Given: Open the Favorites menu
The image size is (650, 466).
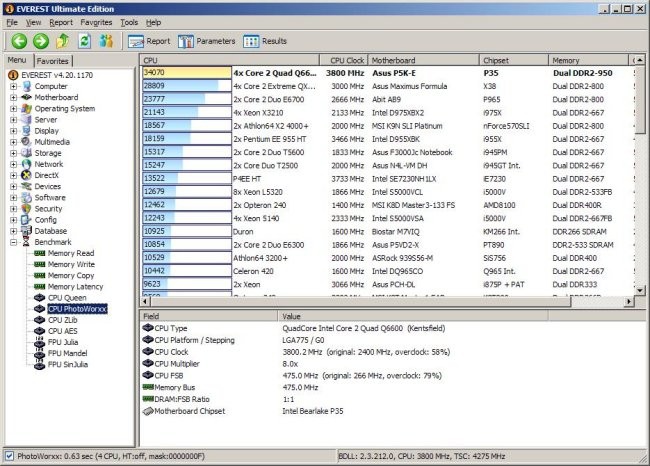Looking at the screenshot, I should pos(96,22).
